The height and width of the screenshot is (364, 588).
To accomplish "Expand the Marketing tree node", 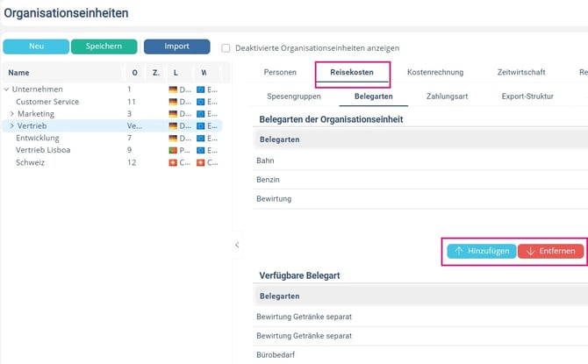I will click(11, 114).
